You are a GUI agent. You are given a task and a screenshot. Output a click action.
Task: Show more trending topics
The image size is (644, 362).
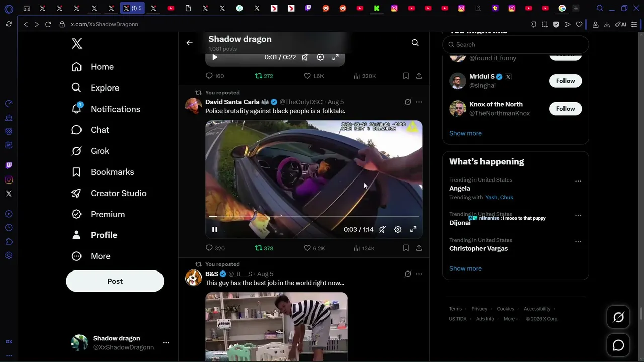coord(465,268)
